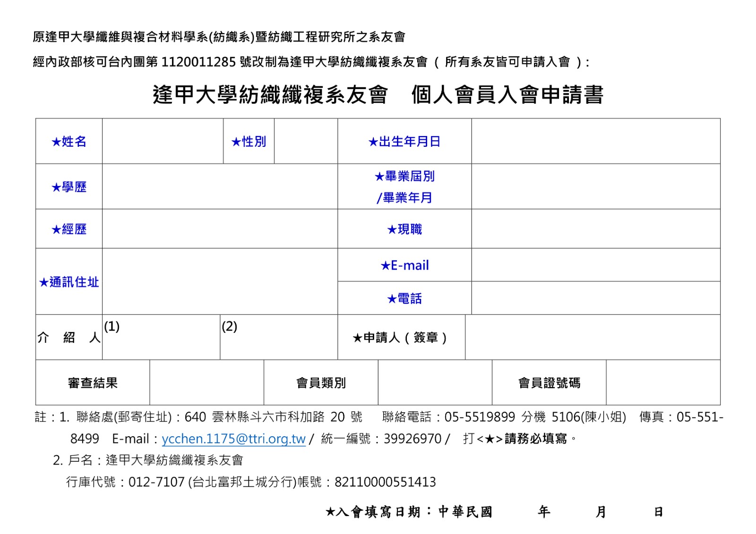The width and height of the screenshot is (756, 534).
Task: Click the ★經歷 entry field
Action: pyautogui.click(x=220, y=229)
